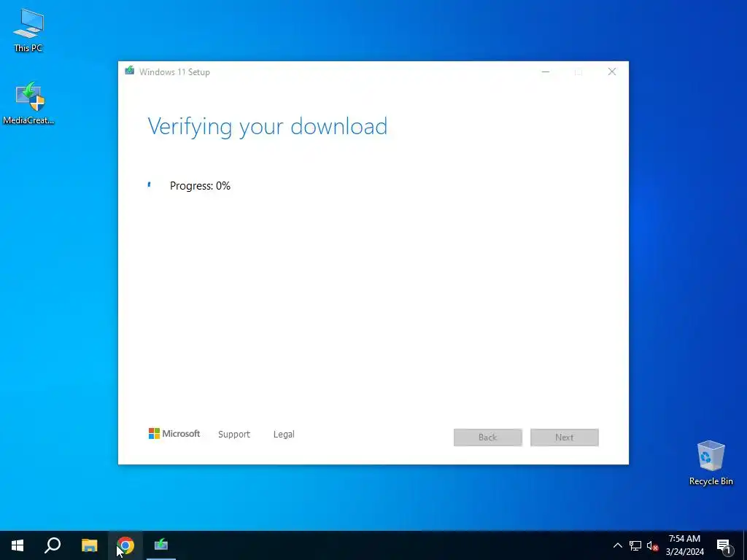Click the Windows 11 Setup title bar icon
Image resolution: width=747 pixels, height=560 pixels.
pos(129,71)
